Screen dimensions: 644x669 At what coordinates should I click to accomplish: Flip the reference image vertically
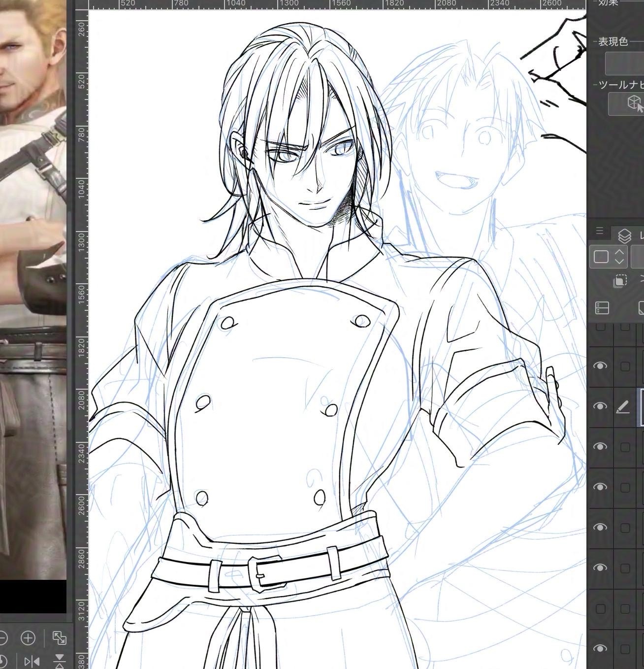click(x=59, y=661)
